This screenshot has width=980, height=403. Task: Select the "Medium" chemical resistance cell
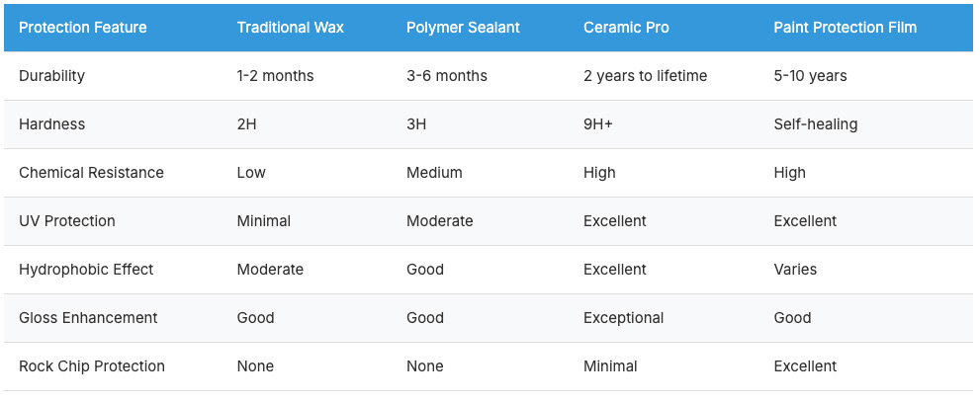click(434, 173)
